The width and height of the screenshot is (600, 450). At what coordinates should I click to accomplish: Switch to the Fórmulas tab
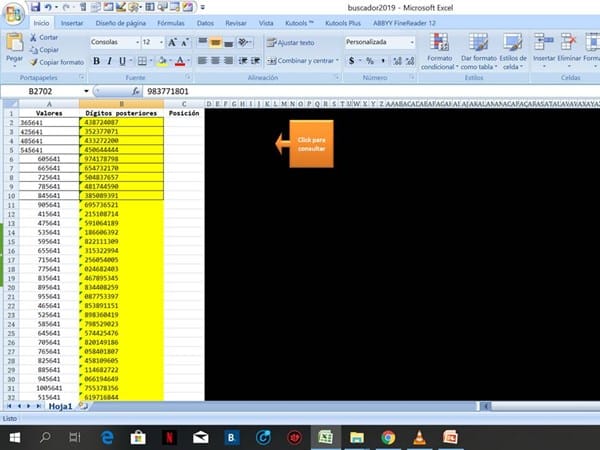(171, 23)
